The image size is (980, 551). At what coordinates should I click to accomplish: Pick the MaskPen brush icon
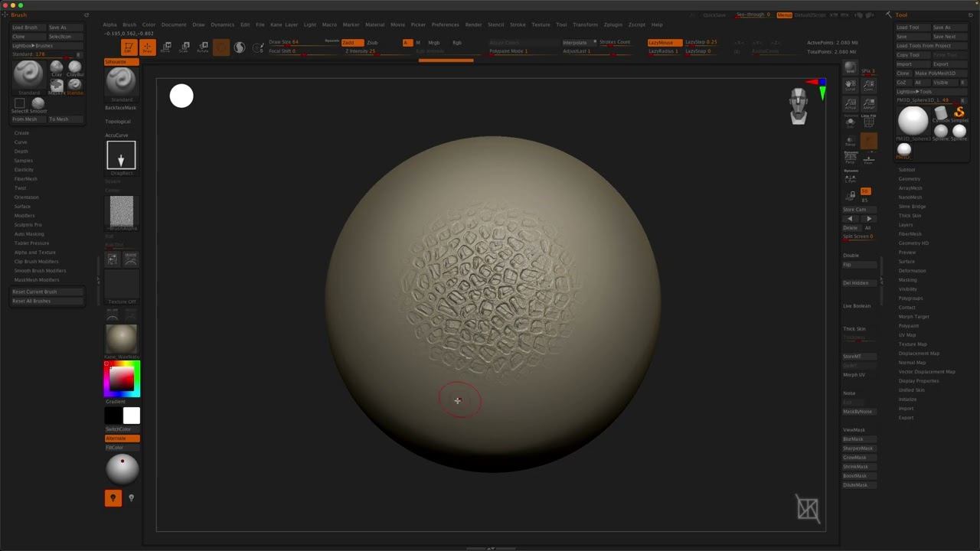pyautogui.click(x=57, y=85)
